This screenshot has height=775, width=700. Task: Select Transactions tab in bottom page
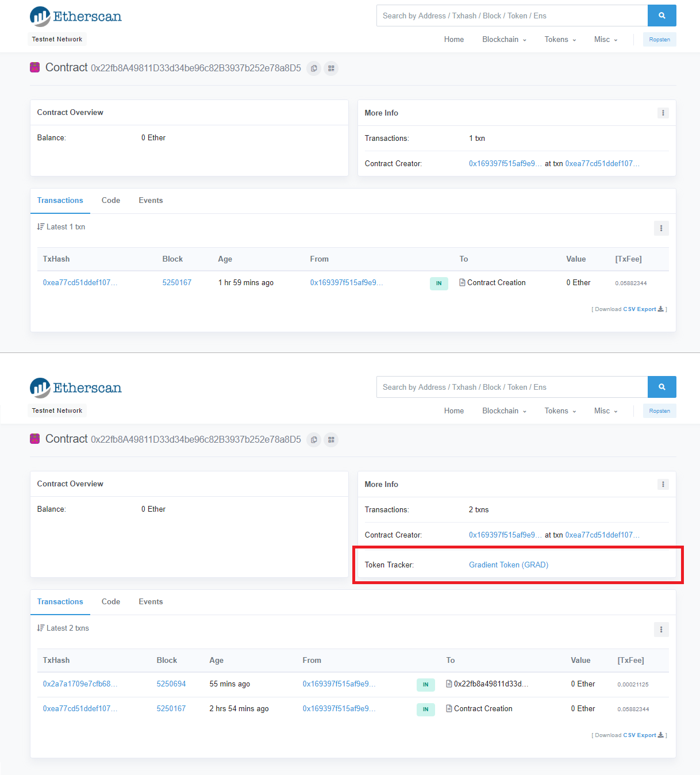pos(60,601)
